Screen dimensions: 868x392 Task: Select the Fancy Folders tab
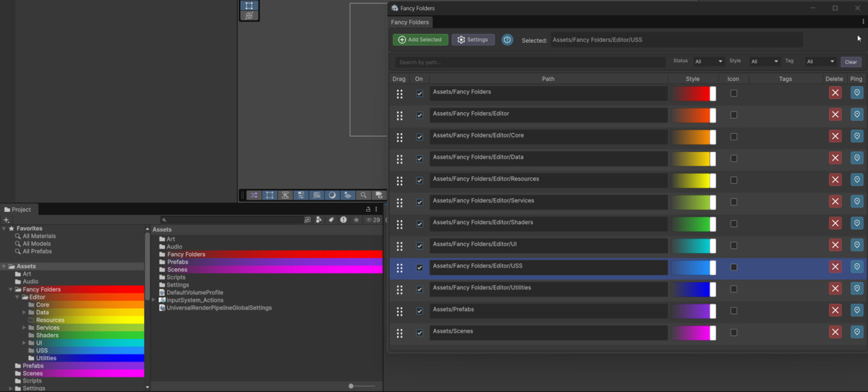[409, 22]
